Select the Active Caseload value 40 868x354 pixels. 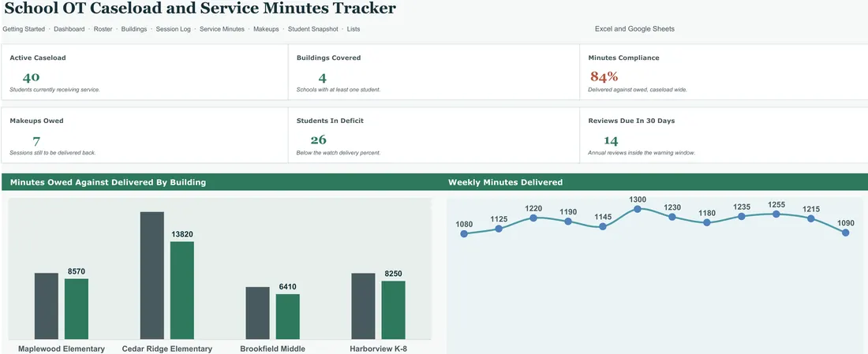pos(31,77)
